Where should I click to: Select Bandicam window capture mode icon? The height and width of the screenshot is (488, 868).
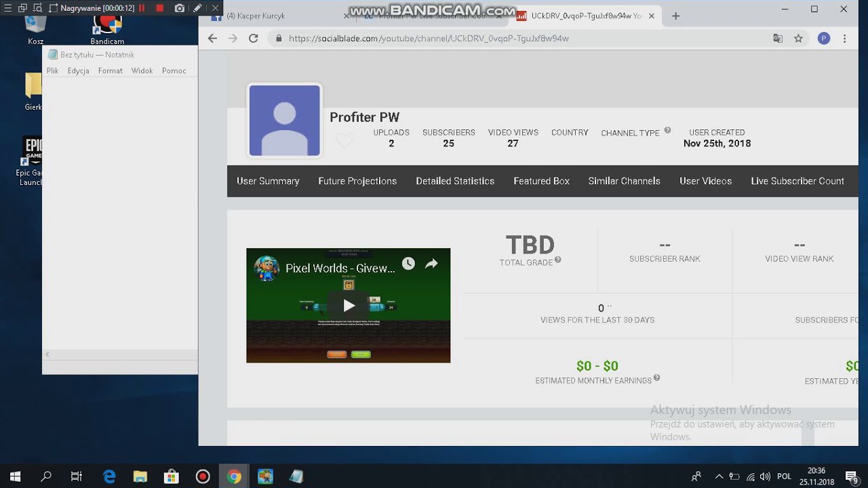click(x=22, y=8)
